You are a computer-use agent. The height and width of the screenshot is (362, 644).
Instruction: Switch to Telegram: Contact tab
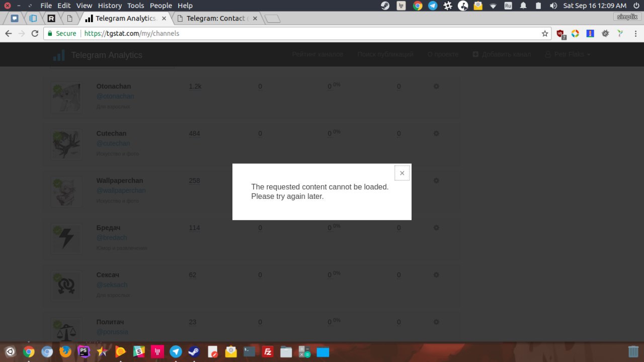pyautogui.click(x=216, y=19)
